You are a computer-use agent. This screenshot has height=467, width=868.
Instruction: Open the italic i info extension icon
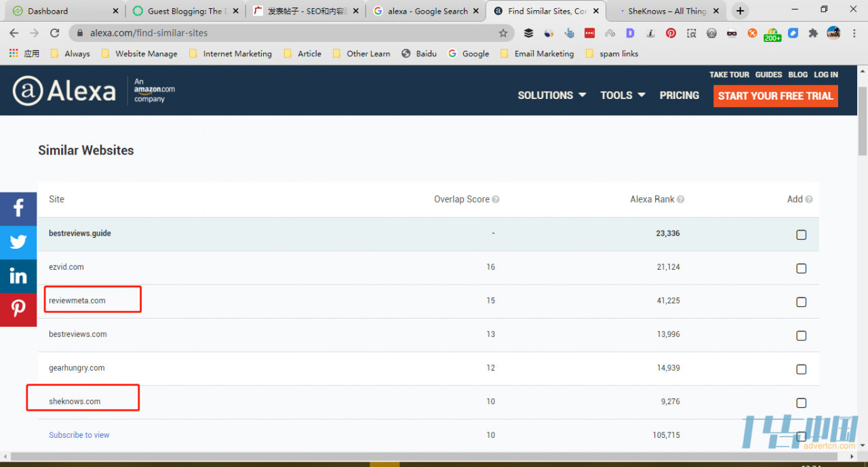650,33
